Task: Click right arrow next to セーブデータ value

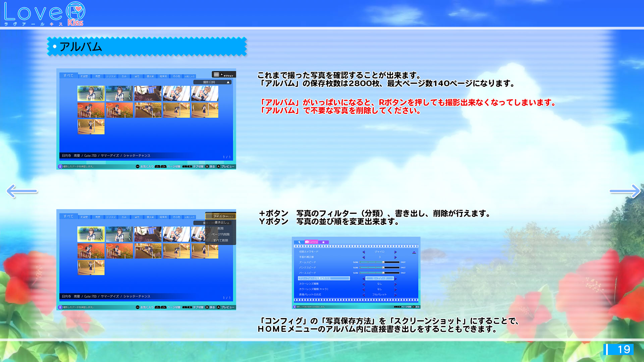Action: pyautogui.click(x=395, y=279)
